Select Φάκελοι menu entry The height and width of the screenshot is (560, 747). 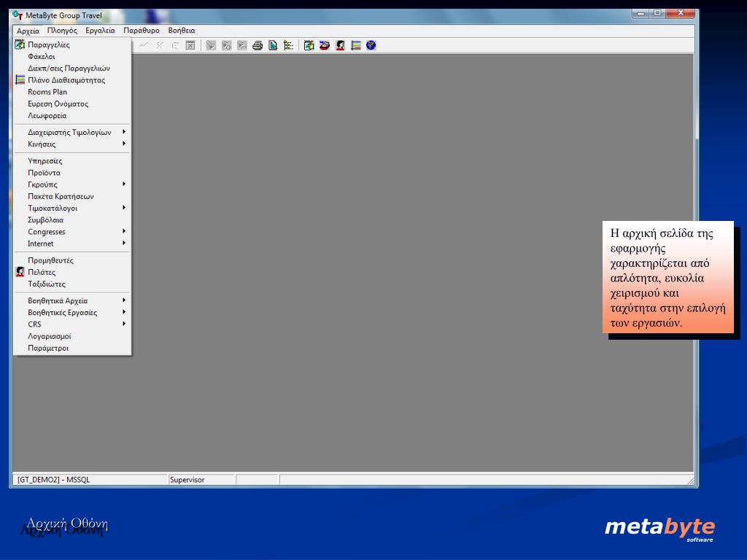pyautogui.click(x=72, y=57)
